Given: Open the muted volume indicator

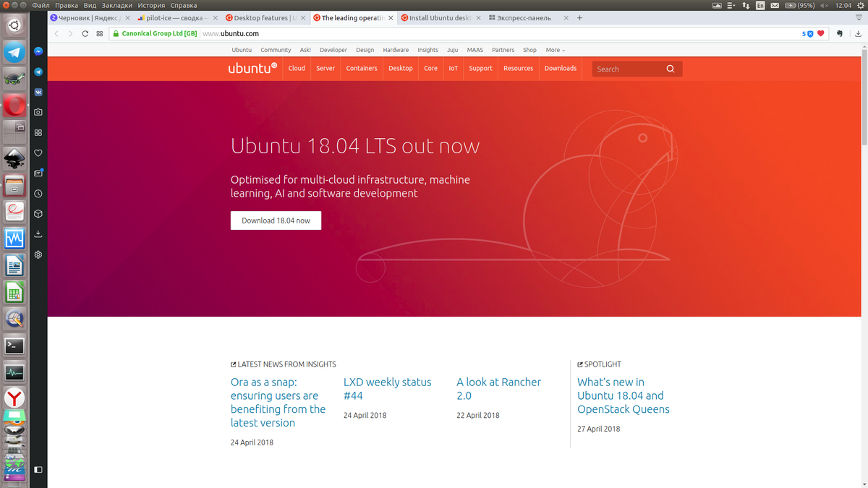Looking at the screenshot, I should click(824, 5).
